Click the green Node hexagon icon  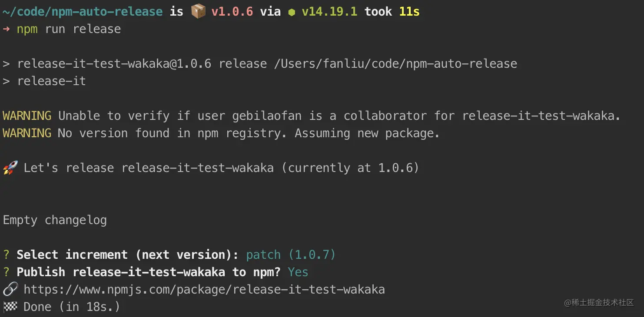click(x=292, y=13)
